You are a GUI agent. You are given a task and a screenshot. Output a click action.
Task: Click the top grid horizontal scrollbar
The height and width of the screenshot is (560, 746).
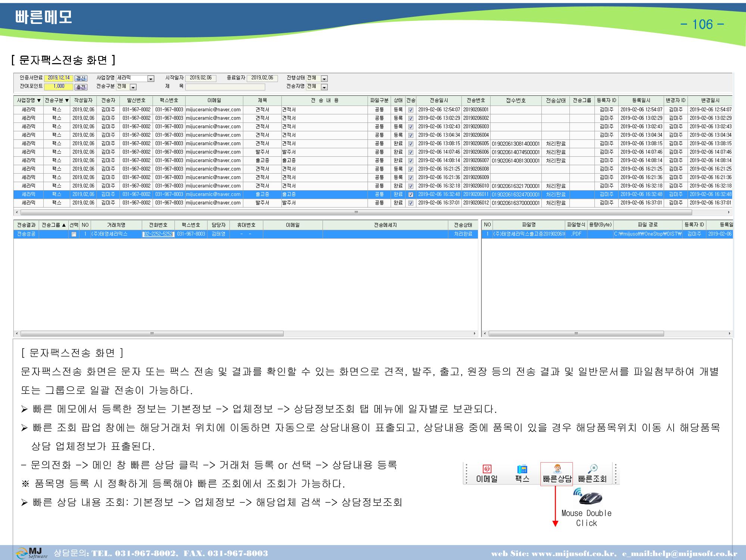[356, 212]
